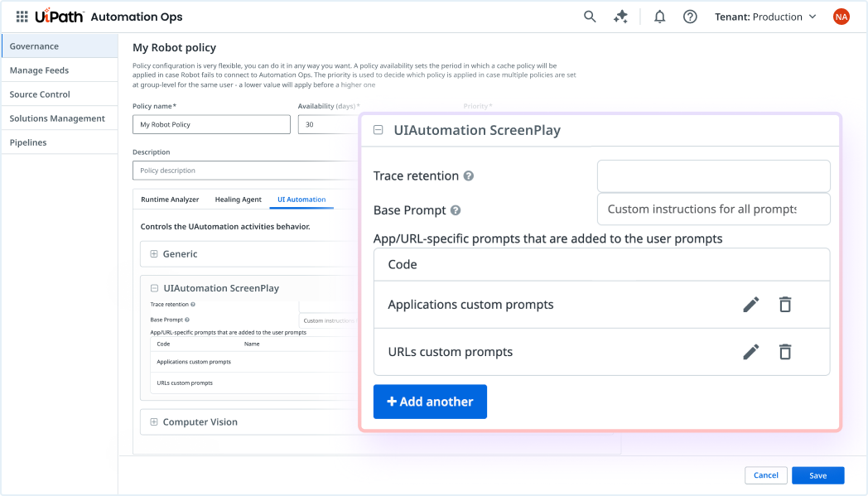
Task: Select Governance in the sidebar
Action: [60, 46]
